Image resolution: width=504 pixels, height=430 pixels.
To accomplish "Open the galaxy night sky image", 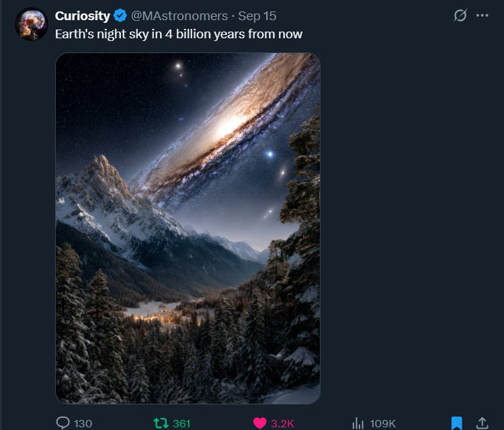I will point(188,228).
